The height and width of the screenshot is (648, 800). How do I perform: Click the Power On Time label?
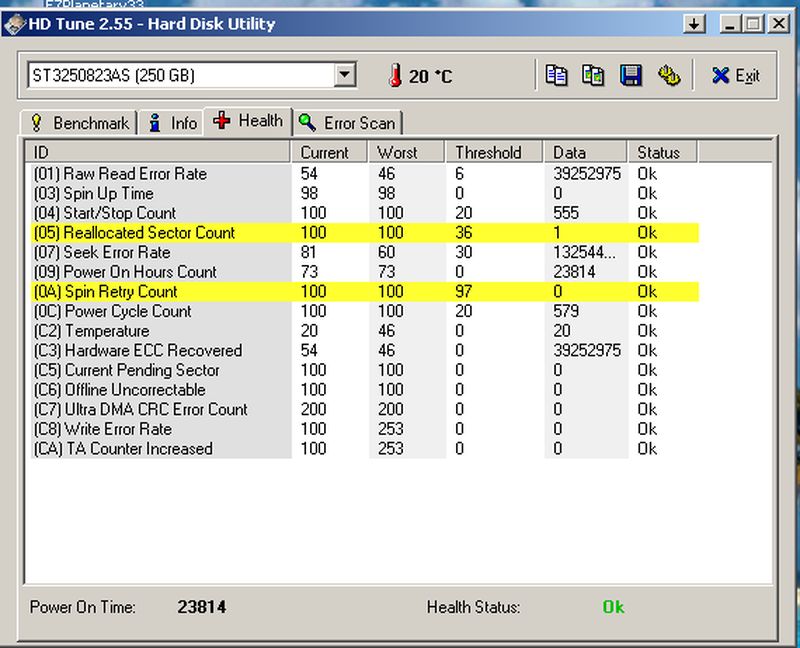[x=83, y=607]
